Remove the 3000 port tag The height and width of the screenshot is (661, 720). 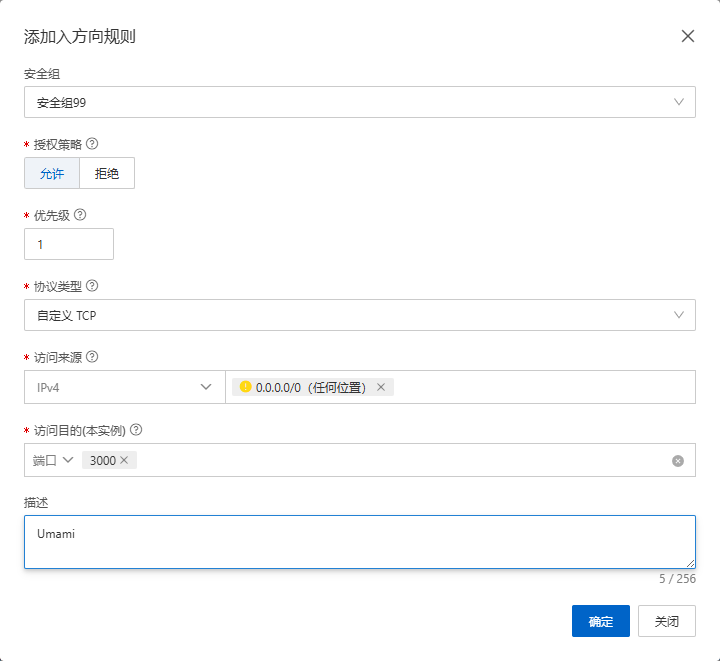point(124,460)
